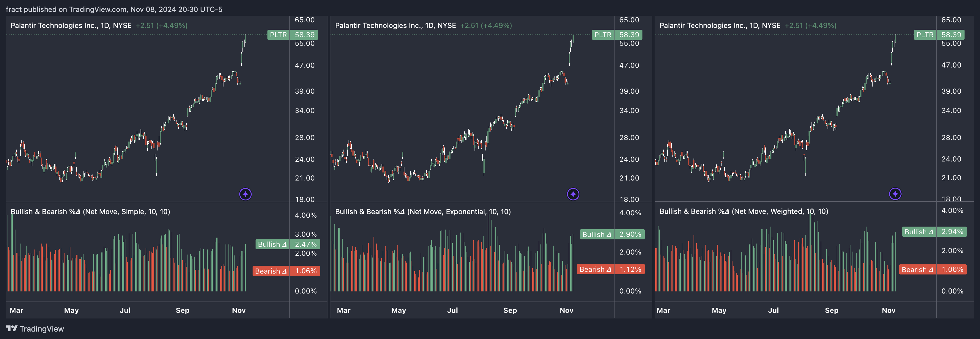The width and height of the screenshot is (980, 339).
Task: Click the PLTR price label on the middle chart
Action: point(617,35)
